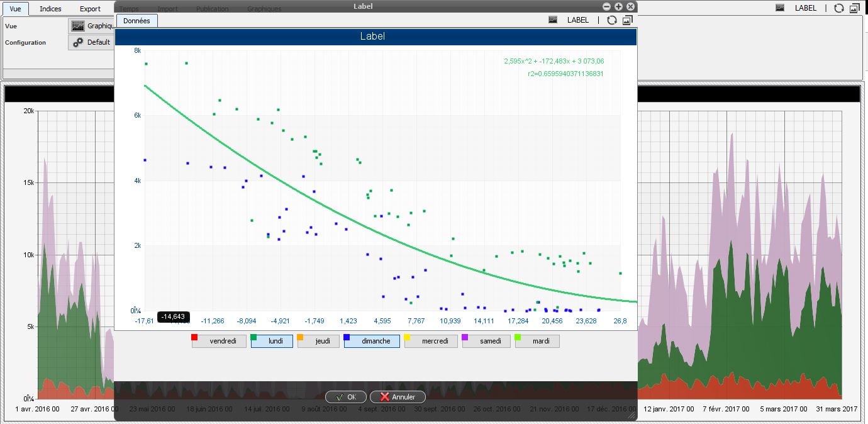Click the r2 value text
The height and width of the screenshot is (424, 868).
pyautogui.click(x=566, y=74)
